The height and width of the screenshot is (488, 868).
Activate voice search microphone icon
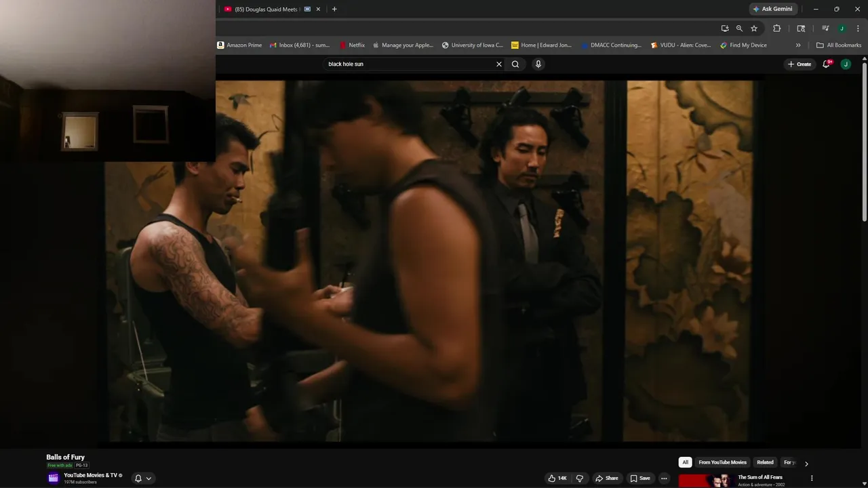tap(538, 64)
